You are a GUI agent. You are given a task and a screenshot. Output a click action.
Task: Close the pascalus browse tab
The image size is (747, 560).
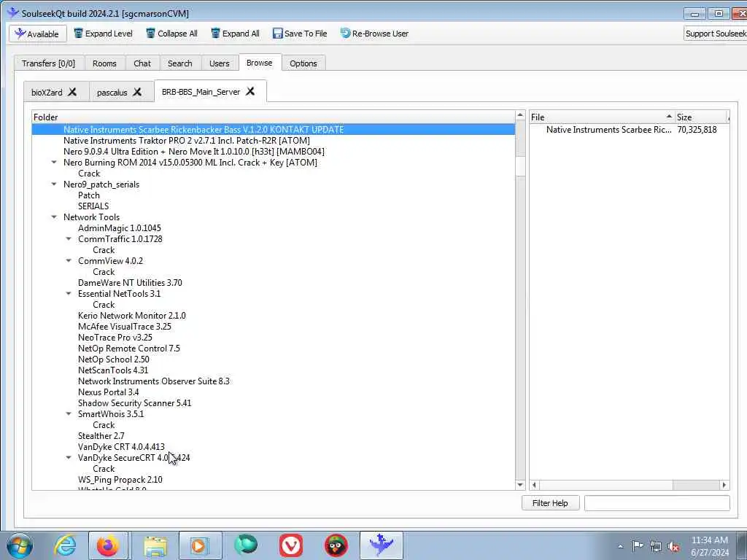[x=137, y=92]
